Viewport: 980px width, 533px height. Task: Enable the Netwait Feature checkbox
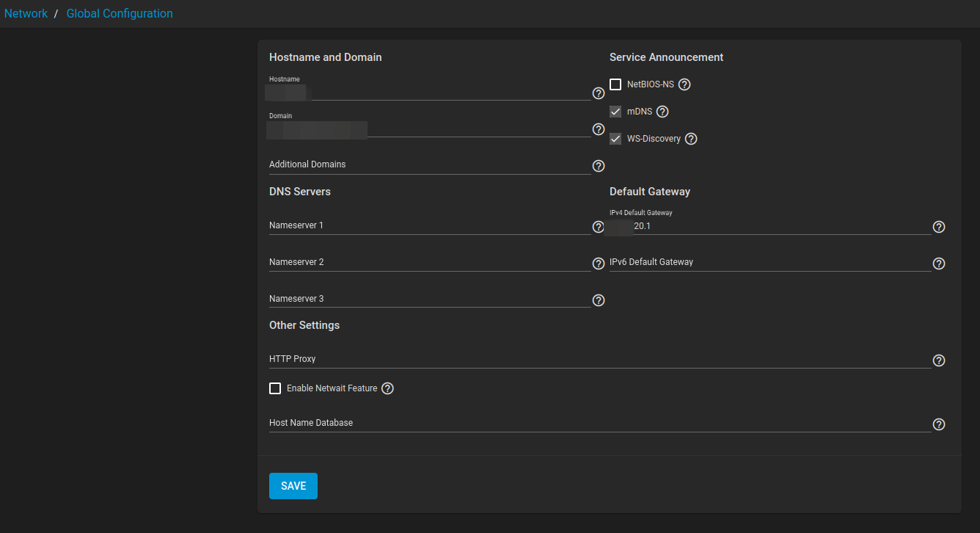(x=275, y=388)
